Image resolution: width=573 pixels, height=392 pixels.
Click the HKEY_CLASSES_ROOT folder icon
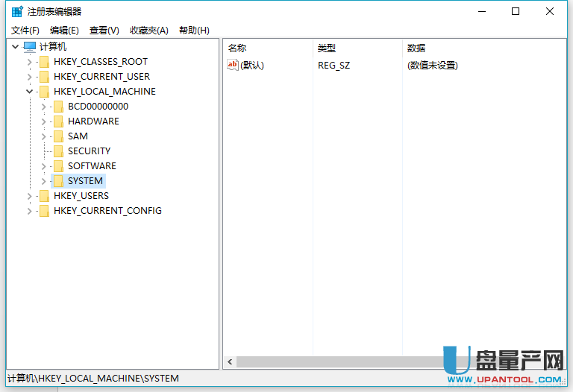point(44,62)
